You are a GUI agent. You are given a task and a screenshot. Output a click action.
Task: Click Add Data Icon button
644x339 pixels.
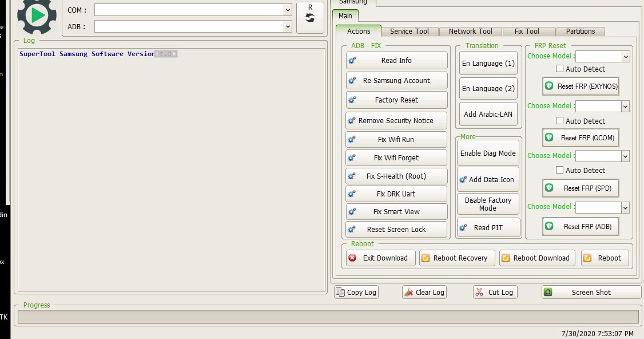pos(488,179)
